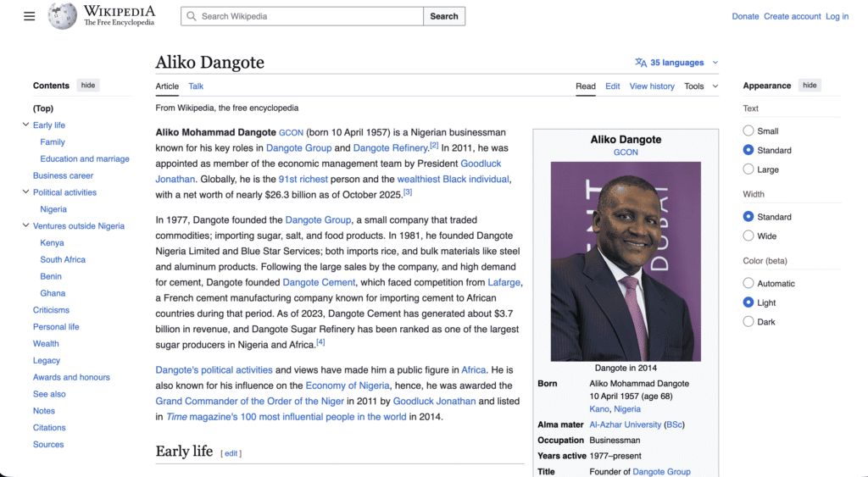Select the Wide width option

tap(748, 236)
